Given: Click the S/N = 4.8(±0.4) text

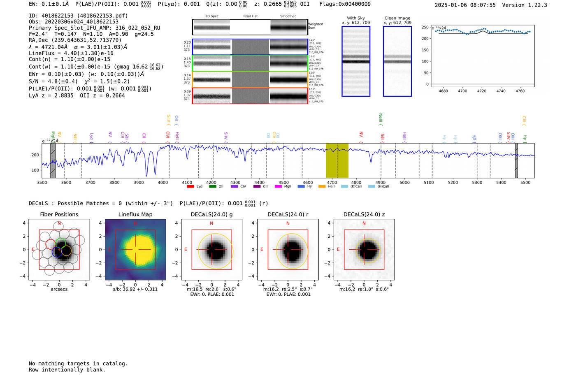Looking at the screenshot, I should point(53,81).
